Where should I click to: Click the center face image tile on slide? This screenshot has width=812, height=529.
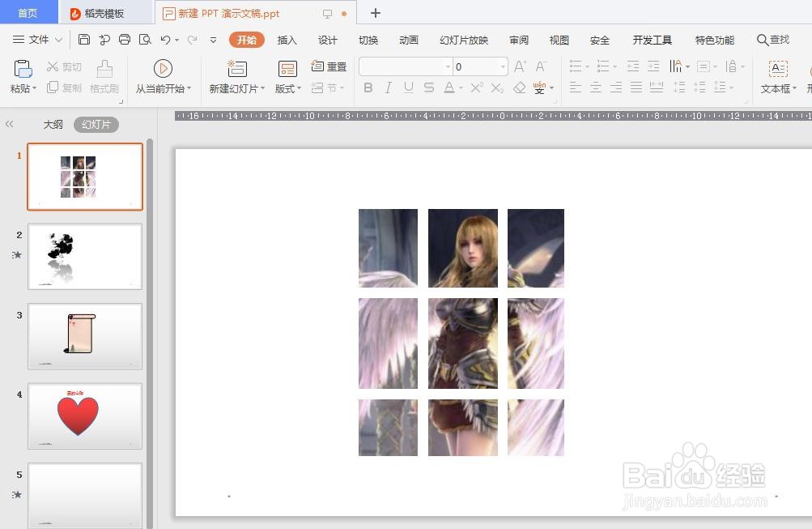(463, 248)
